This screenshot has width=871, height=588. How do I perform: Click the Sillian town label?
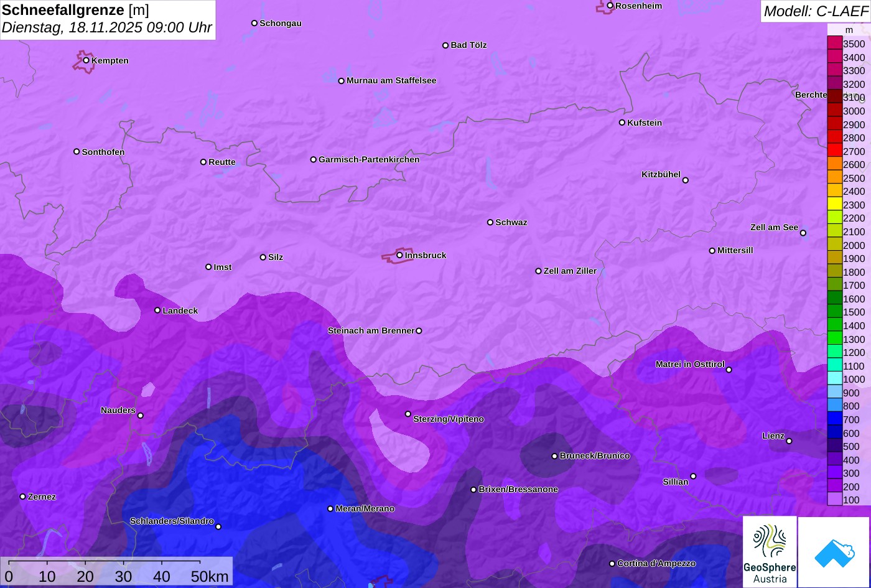point(676,482)
